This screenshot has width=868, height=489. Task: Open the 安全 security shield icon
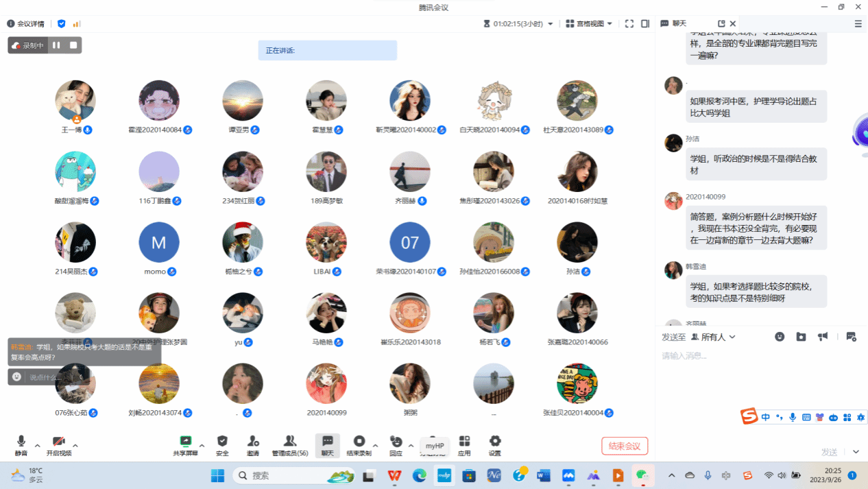coord(222,442)
